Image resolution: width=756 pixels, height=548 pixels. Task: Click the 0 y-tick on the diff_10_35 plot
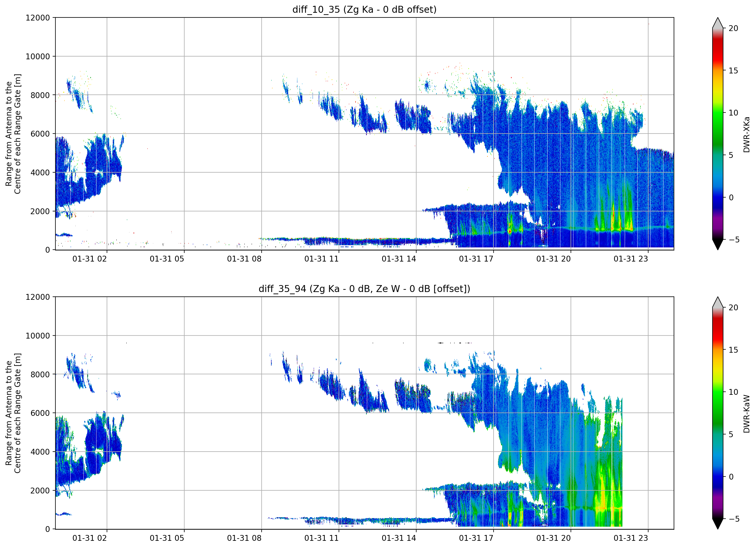point(48,250)
